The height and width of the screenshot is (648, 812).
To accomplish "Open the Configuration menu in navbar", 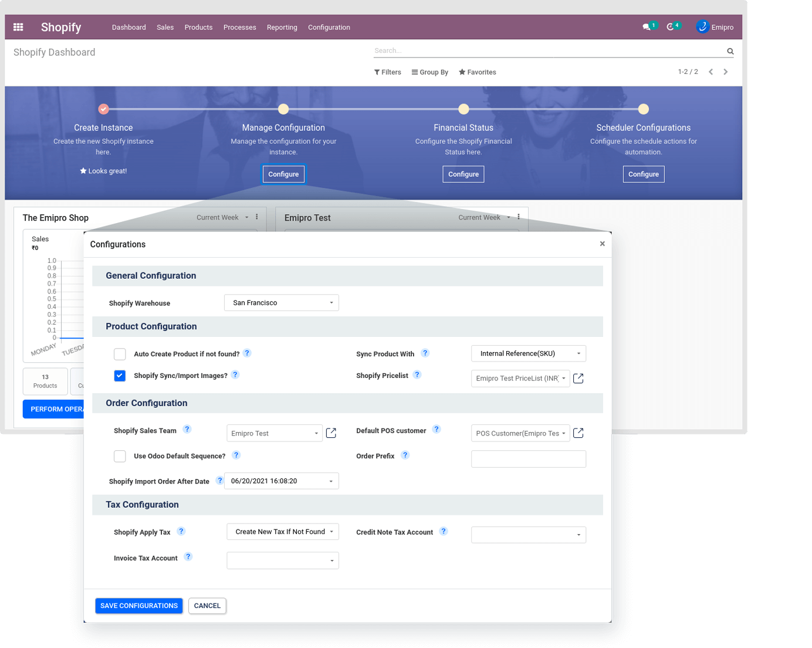I will pos(329,28).
